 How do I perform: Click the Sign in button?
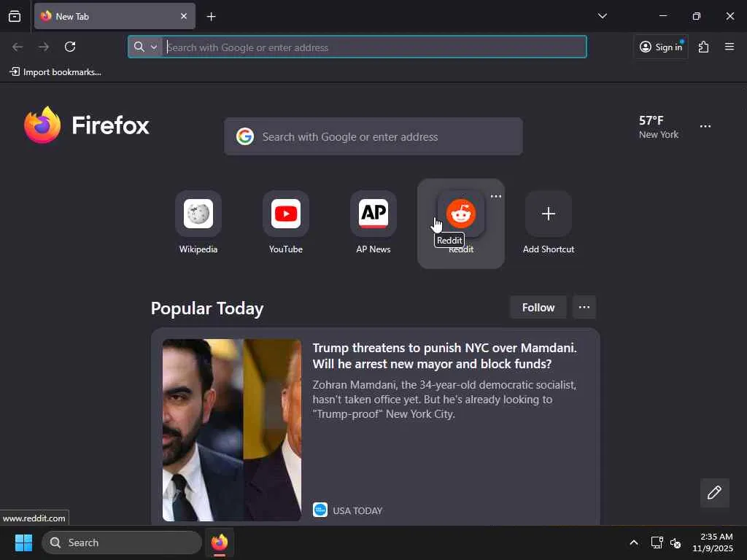[661, 47]
